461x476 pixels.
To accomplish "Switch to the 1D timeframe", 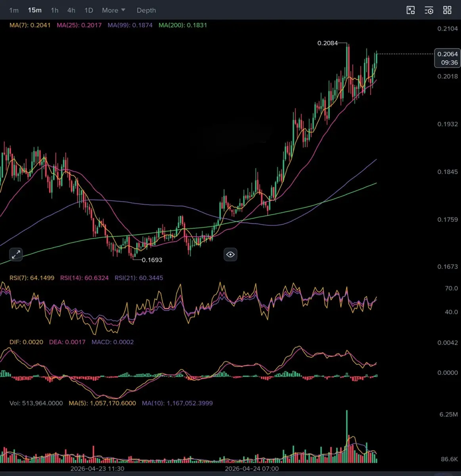I will pyautogui.click(x=89, y=10).
